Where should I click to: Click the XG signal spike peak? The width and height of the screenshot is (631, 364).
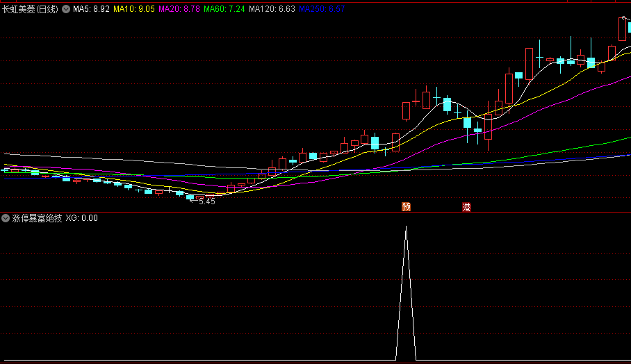tap(406, 228)
